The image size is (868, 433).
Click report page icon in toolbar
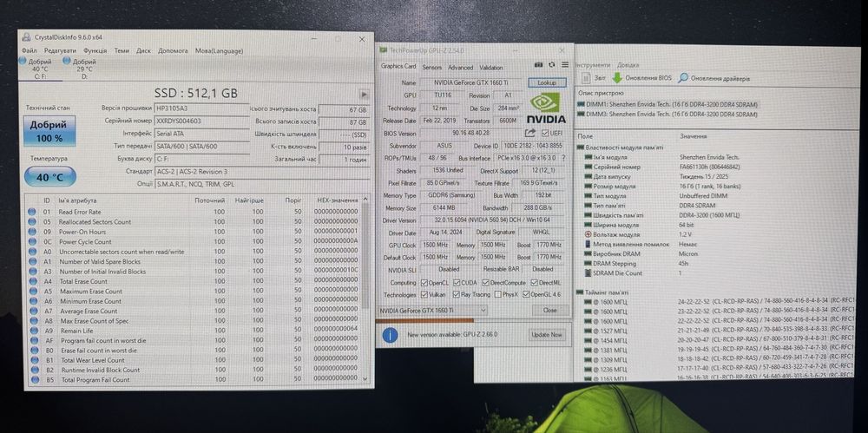586,78
